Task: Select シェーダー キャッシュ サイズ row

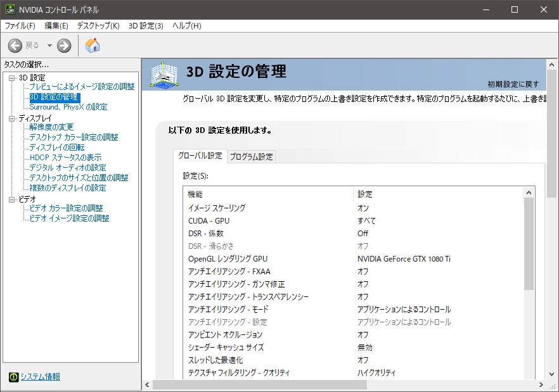Action: coord(353,348)
